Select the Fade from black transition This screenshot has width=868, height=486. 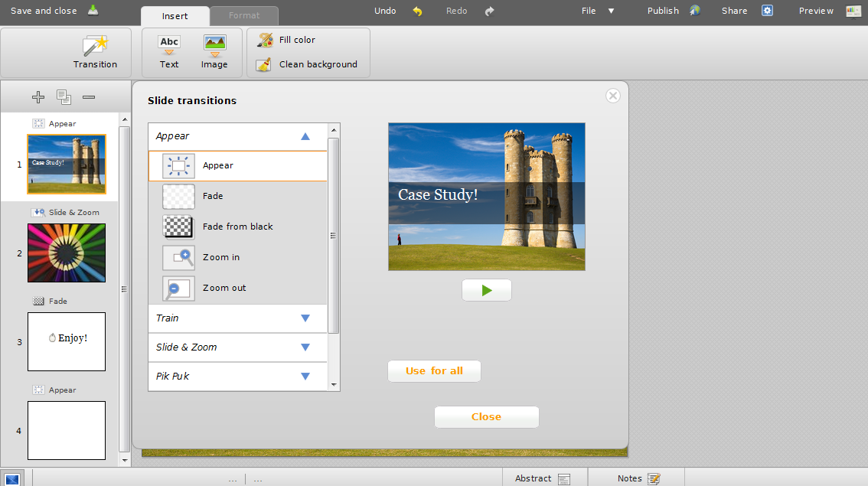[237, 227]
